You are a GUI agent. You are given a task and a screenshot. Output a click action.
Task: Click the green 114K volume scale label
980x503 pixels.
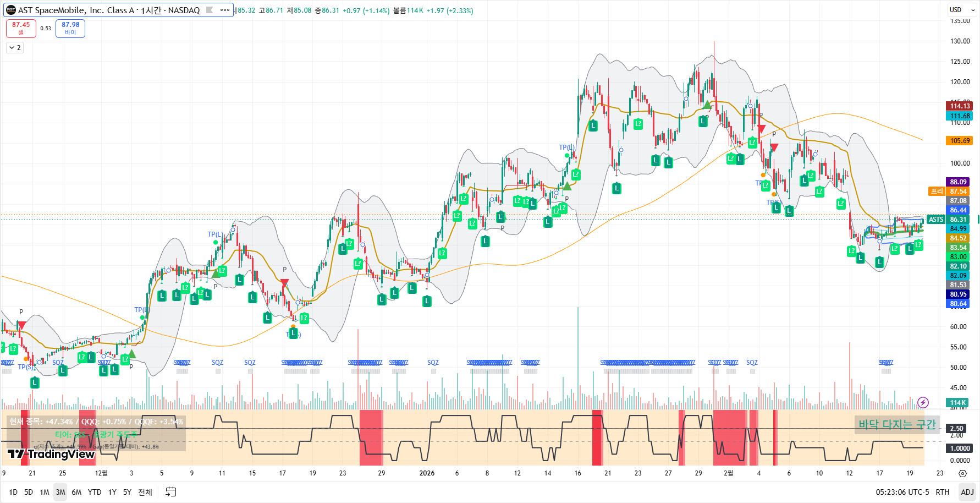tap(958, 403)
